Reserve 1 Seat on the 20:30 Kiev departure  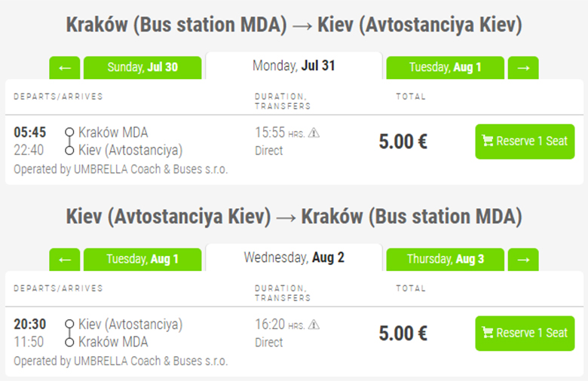pyautogui.click(x=525, y=334)
